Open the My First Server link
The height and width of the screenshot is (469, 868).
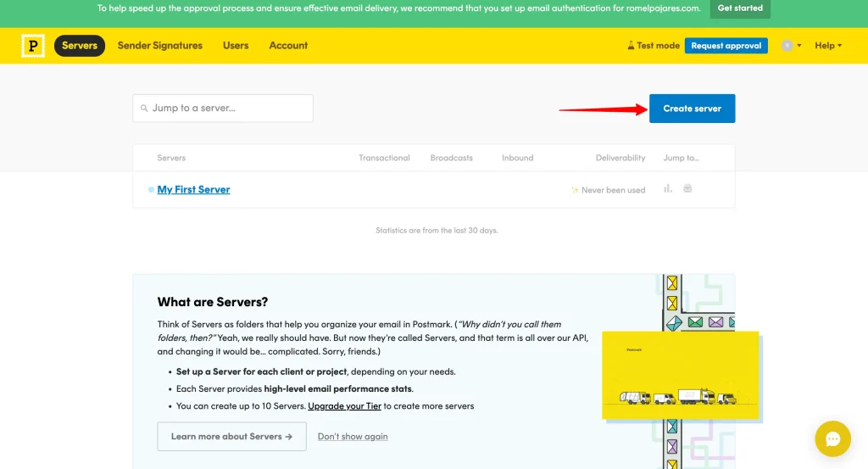pyautogui.click(x=193, y=190)
